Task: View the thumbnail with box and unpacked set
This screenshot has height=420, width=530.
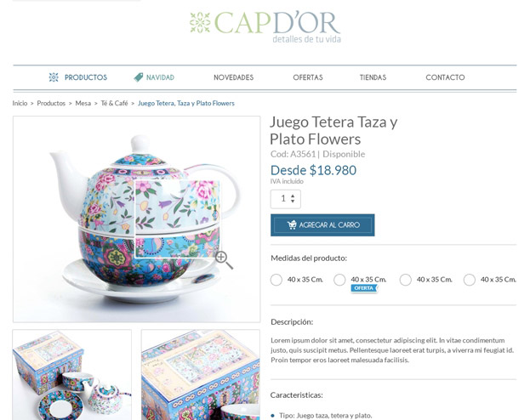Action: tap(72, 375)
